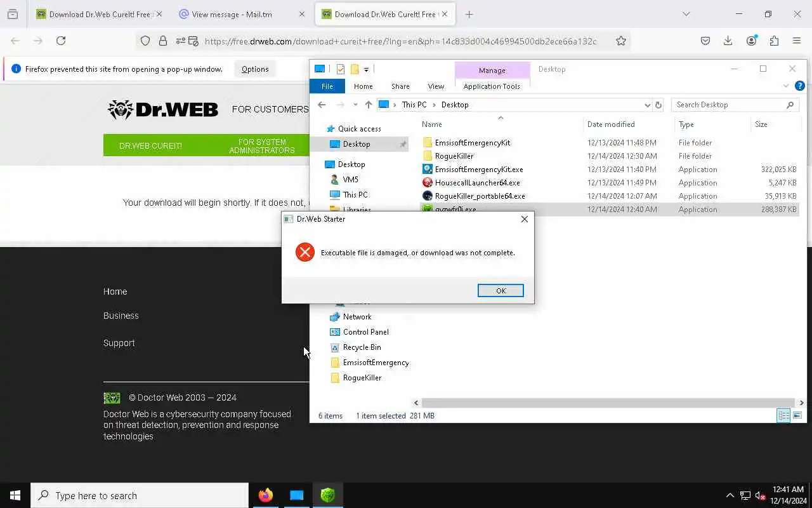Screen dimensions: 812x508
Task: Select the pinned Desktop item under Quick access
Action: pos(356,144)
